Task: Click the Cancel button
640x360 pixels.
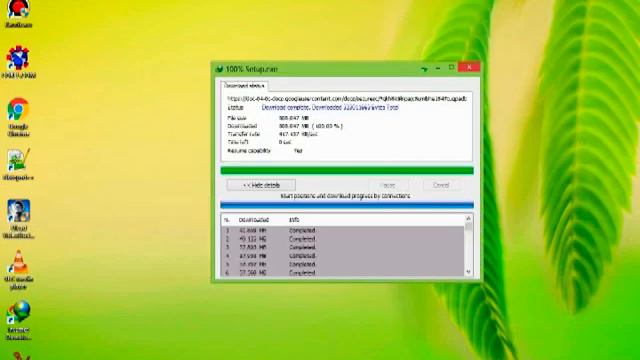Action: (441, 185)
